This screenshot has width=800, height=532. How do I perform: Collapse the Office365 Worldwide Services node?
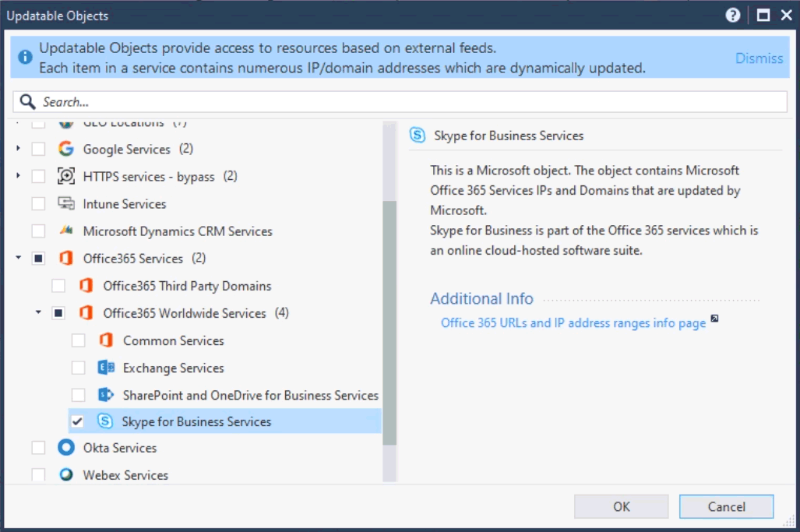click(x=38, y=312)
